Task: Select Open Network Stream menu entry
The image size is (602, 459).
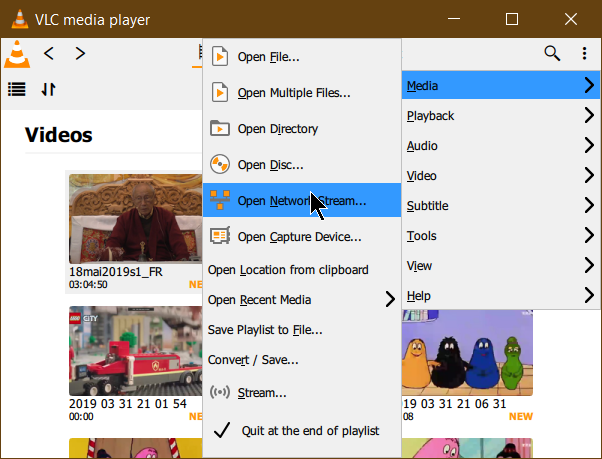Action: click(301, 201)
